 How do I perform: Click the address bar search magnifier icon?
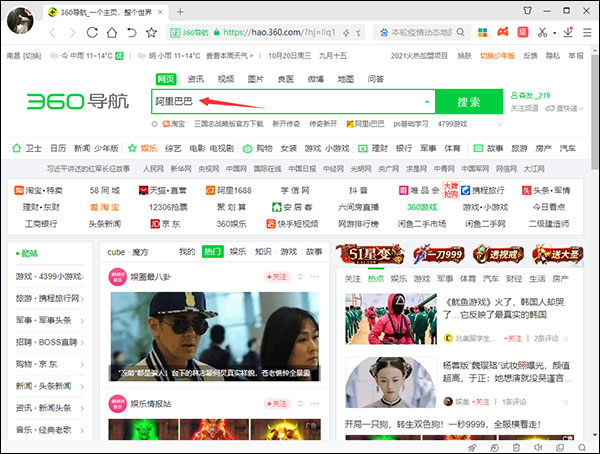461,33
